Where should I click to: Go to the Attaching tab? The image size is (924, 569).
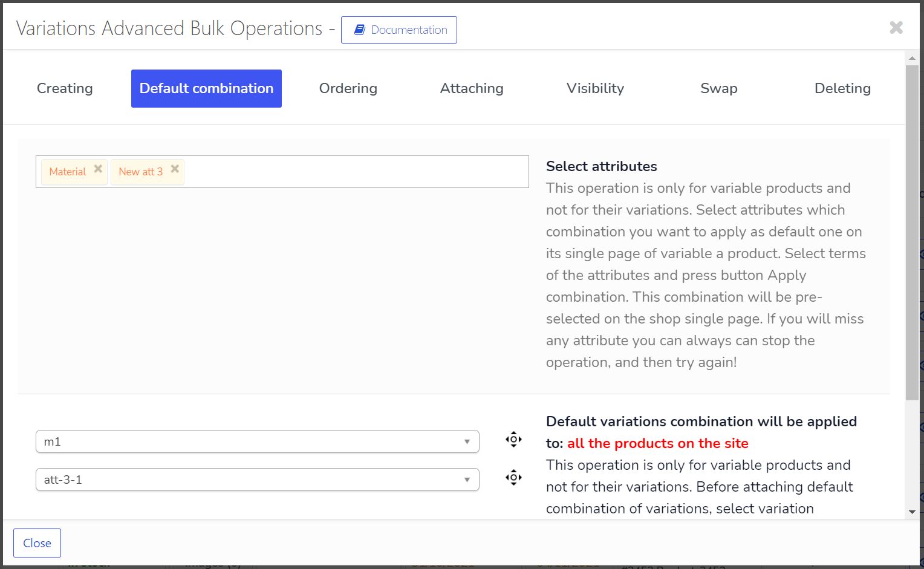(472, 88)
